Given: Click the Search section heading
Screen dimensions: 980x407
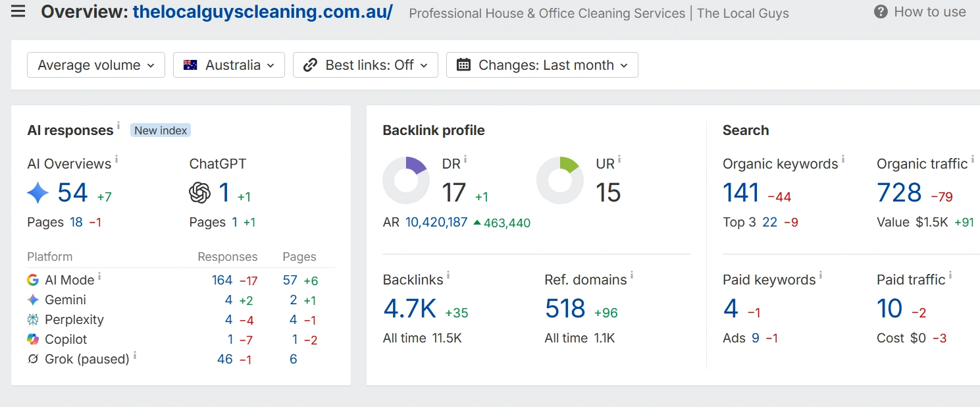Looking at the screenshot, I should [x=746, y=130].
